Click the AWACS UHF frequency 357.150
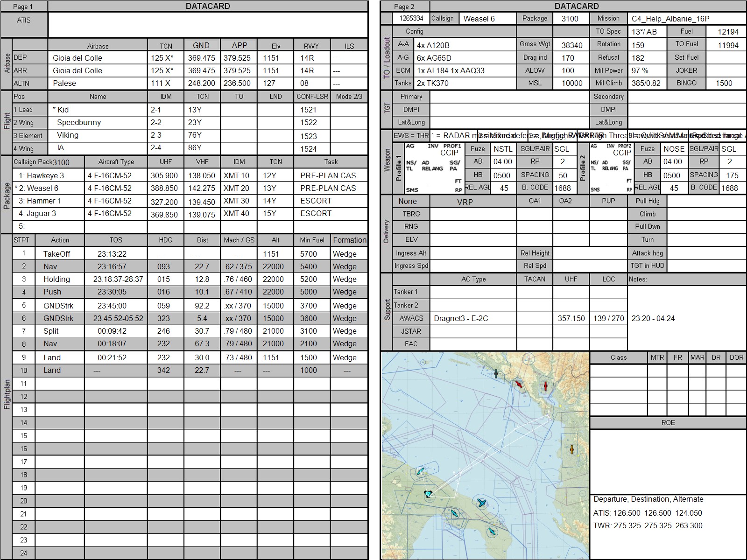The width and height of the screenshot is (747, 560). point(571,318)
